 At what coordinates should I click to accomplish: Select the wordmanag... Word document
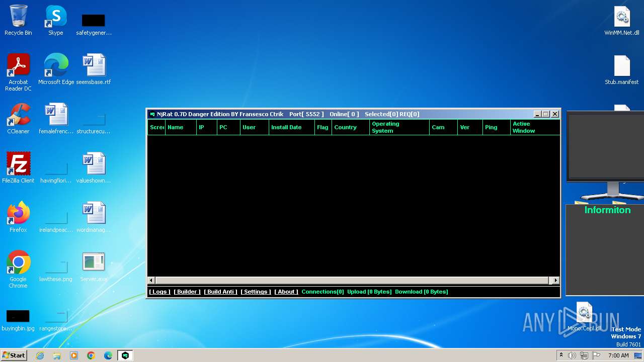point(94,217)
